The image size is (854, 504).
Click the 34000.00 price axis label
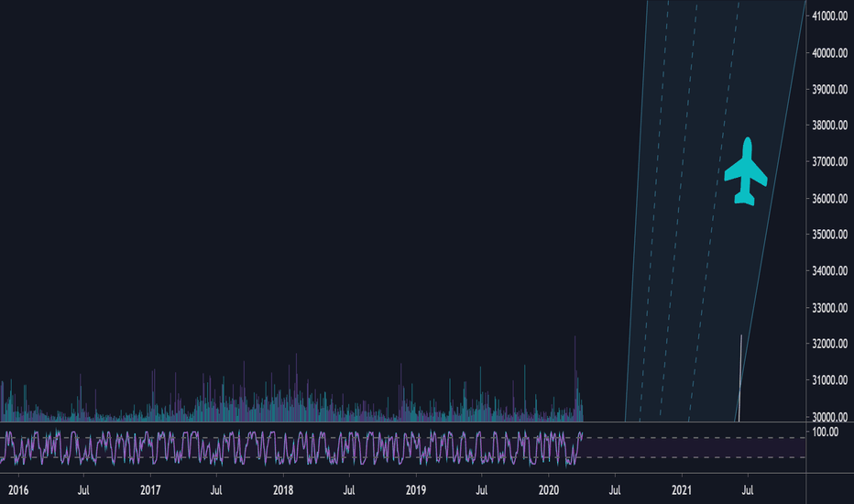click(829, 271)
